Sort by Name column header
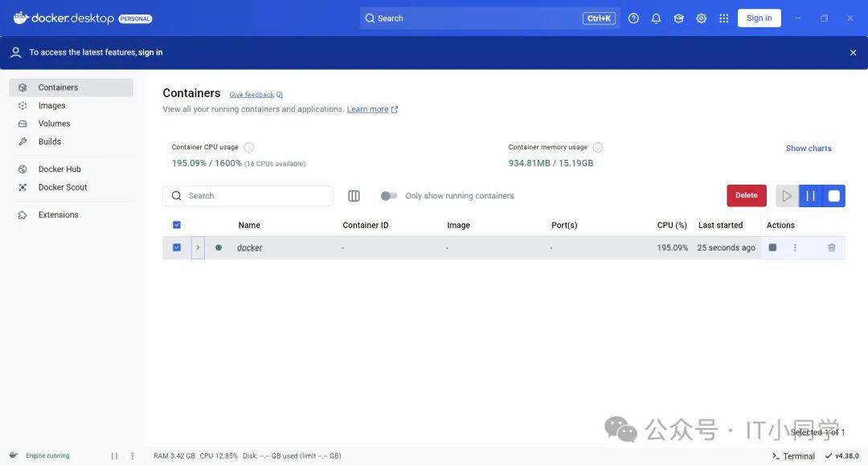 [249, 225]
